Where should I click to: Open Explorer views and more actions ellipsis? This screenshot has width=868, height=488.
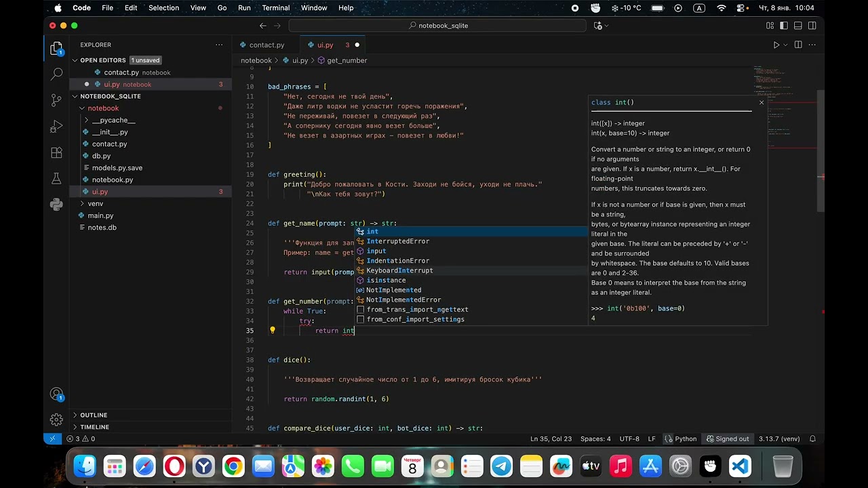point(219,45)
